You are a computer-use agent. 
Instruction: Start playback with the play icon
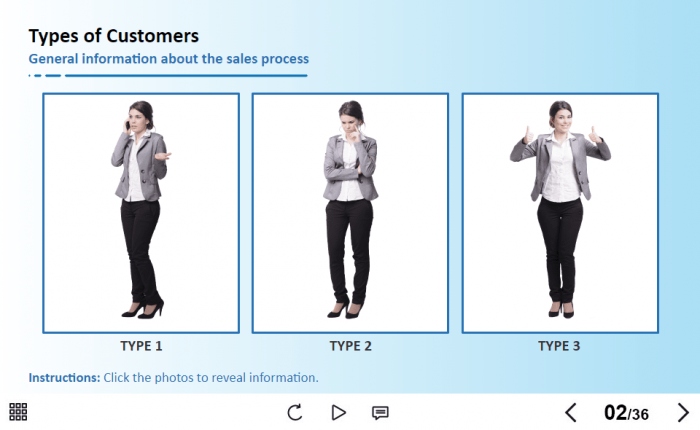pos(338,412)
